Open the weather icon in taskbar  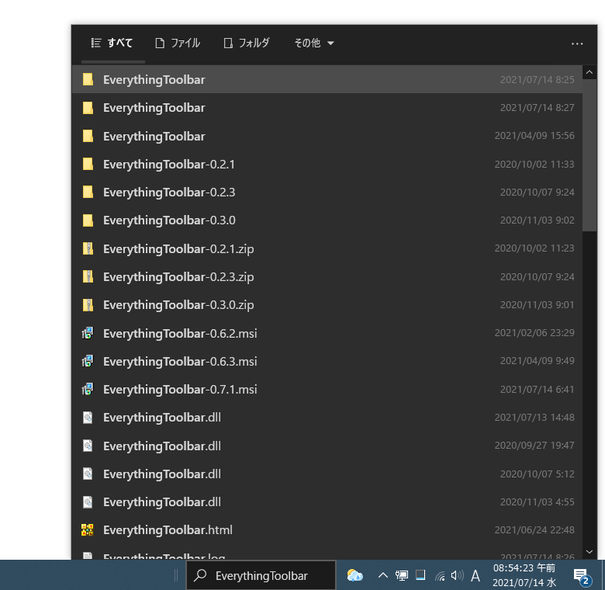[355, 576]
